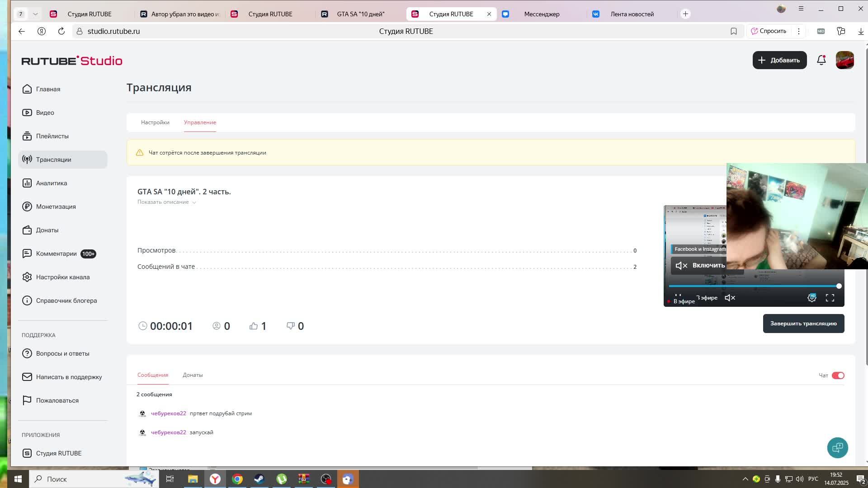Toggle the Чат switch off
Image resolution: width=868 pixels, height=488 pixels.
838,375
